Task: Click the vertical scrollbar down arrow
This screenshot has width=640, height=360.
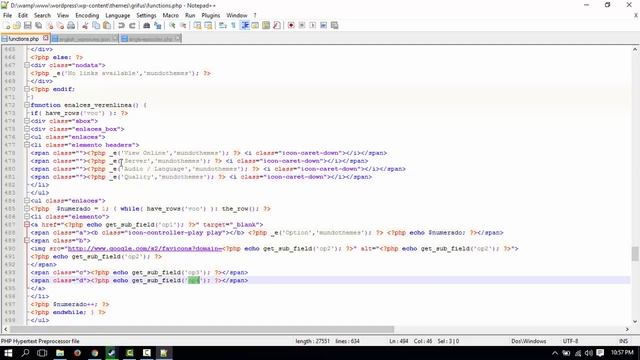Action: tap(635, 321)
